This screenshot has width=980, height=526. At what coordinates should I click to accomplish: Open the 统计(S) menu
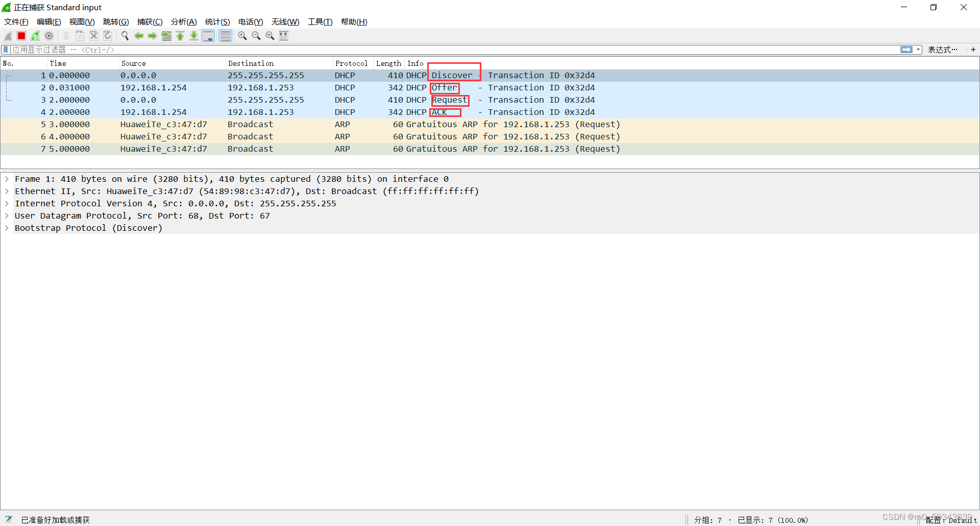(x=217, y=22)
